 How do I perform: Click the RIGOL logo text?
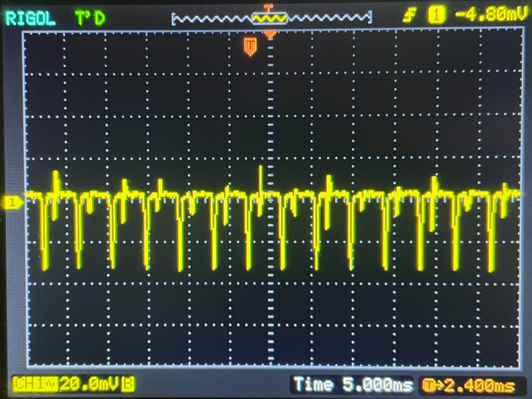coord(30,18)
